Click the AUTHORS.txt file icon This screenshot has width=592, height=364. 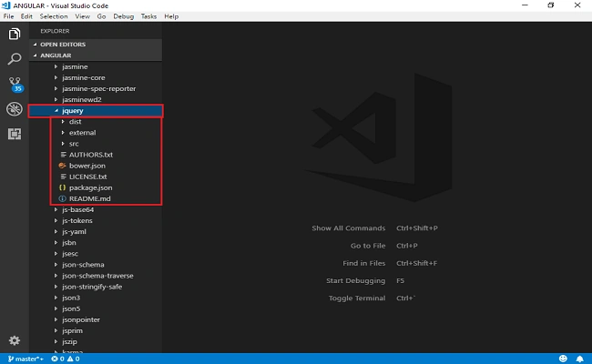pos(63,155)
